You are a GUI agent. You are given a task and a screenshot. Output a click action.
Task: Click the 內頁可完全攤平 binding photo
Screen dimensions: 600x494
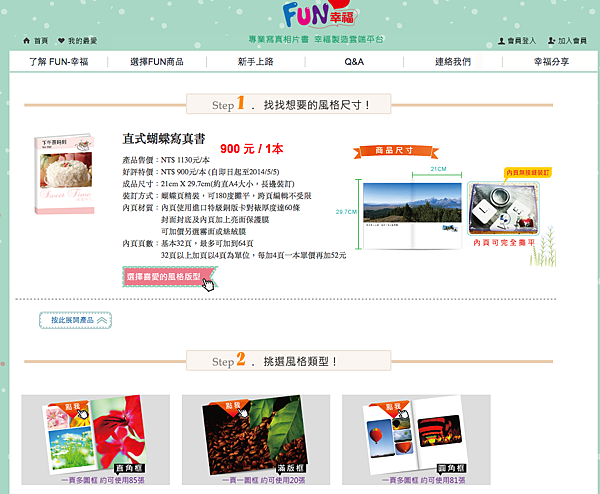point(503,209)
